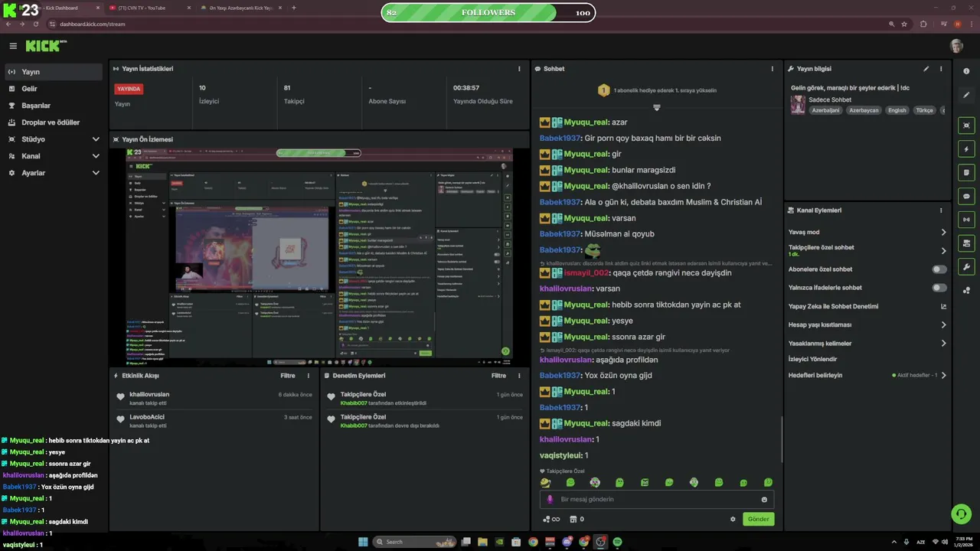Click the purple microphone icon in chat input
The width and height of the screenshot is (980, 551).
(x=549, y=499)
